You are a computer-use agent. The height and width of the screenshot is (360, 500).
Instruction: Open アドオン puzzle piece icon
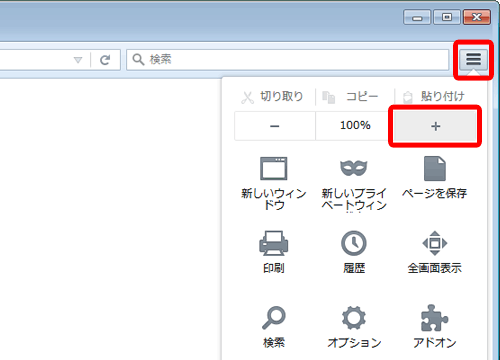[x=435, y=318]
